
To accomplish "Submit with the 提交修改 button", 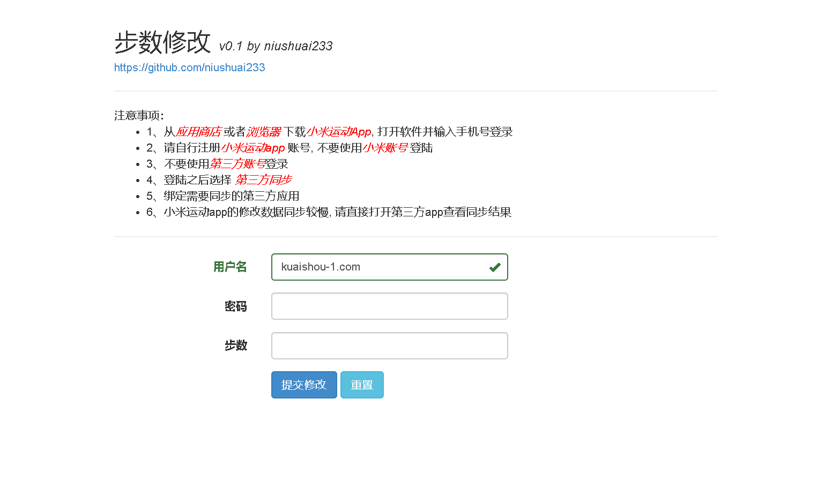I will (x=304, y=385).
